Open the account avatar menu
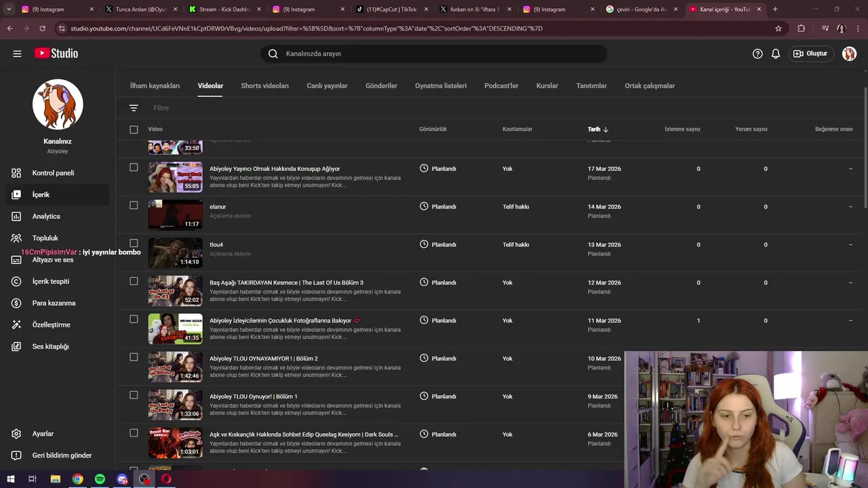The image size is (868, 488). pos(849,54)
